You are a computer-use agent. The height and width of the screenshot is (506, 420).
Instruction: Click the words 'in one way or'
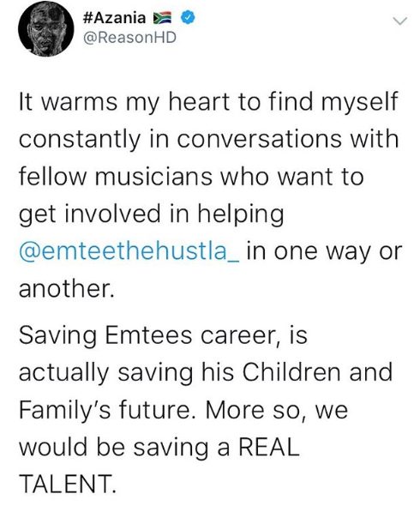[x=325, y=252]
